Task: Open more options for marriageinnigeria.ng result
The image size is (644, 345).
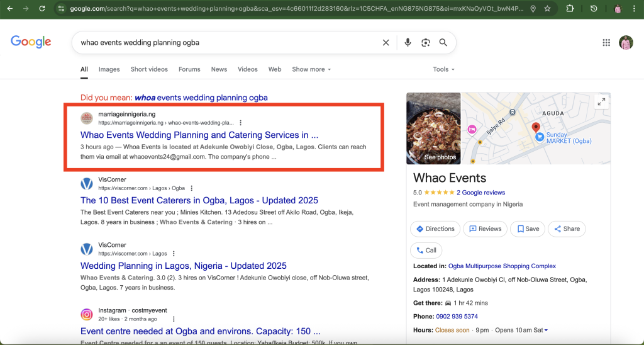Action: click(241, 123)
